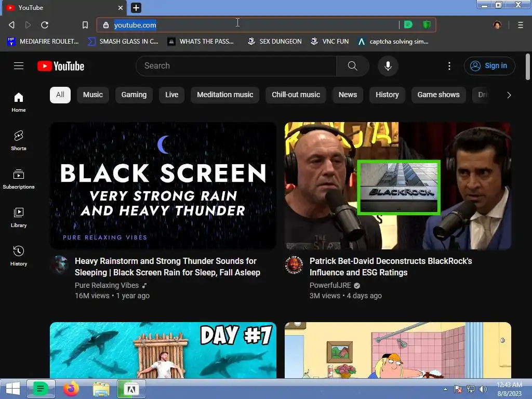The width and height of the screenshot is (532, 399).
Task: Click the 12:43 AM taskbar clock
Action: (x=509, y=389)
